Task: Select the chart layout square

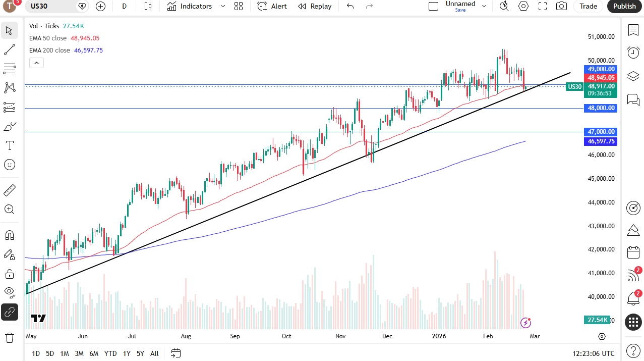Action: pyautogui.click(x=433, y=6)
